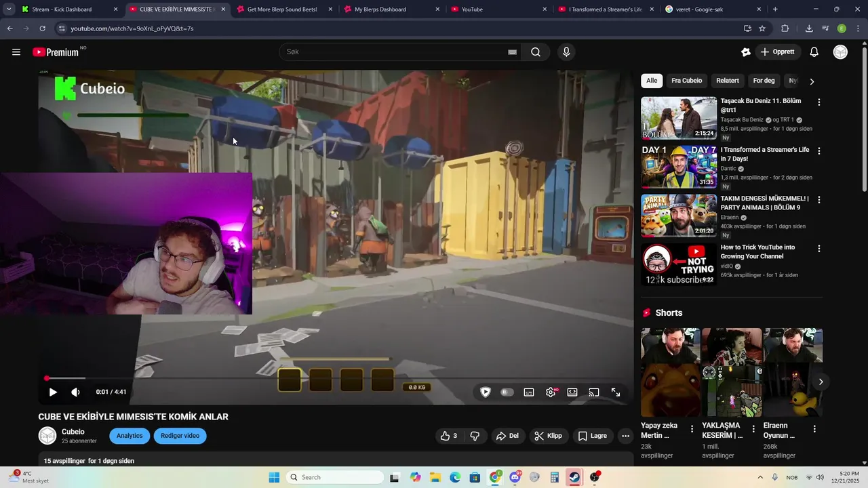Open the account avatar menu
Viewport: 868px width, 488px height.
click(840, 52)
